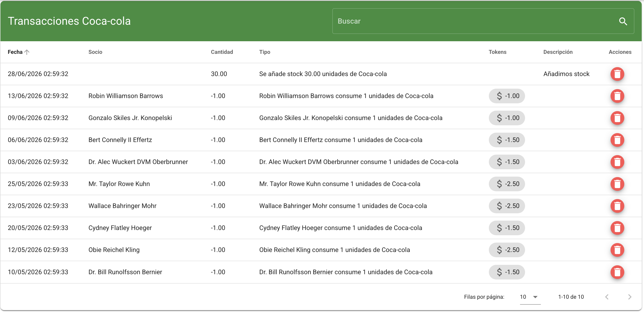Delete Dr. Alec Wuckert DVM Oberbrunner transaction
The width and height of the screenshot is (644, 312).
(617, 162)
